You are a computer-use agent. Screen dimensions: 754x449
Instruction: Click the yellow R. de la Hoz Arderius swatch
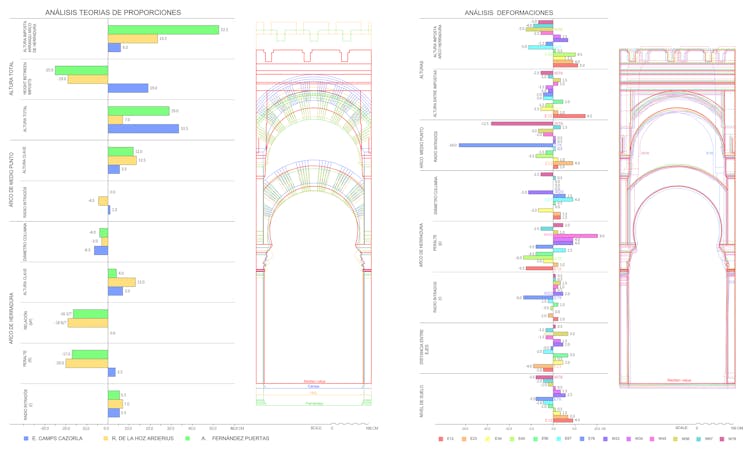click(106, 438)
